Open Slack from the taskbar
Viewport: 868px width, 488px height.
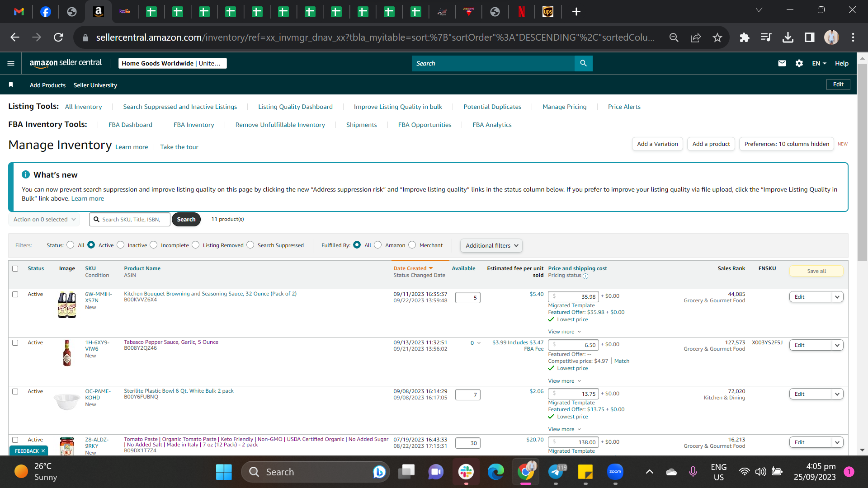tap(466, 472)
